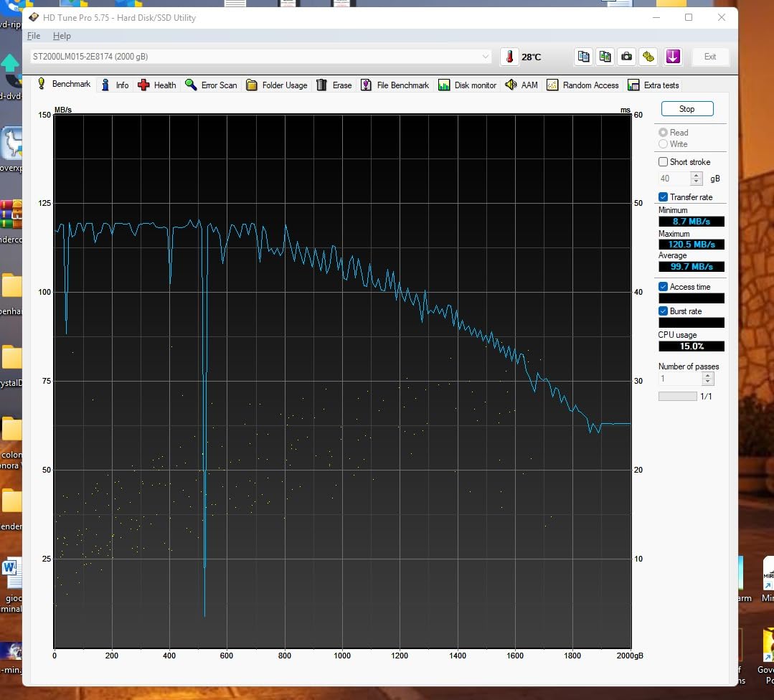Go to the Error Scan tab
The height and width of the screenshot is (700, 774).
[212, 85]
